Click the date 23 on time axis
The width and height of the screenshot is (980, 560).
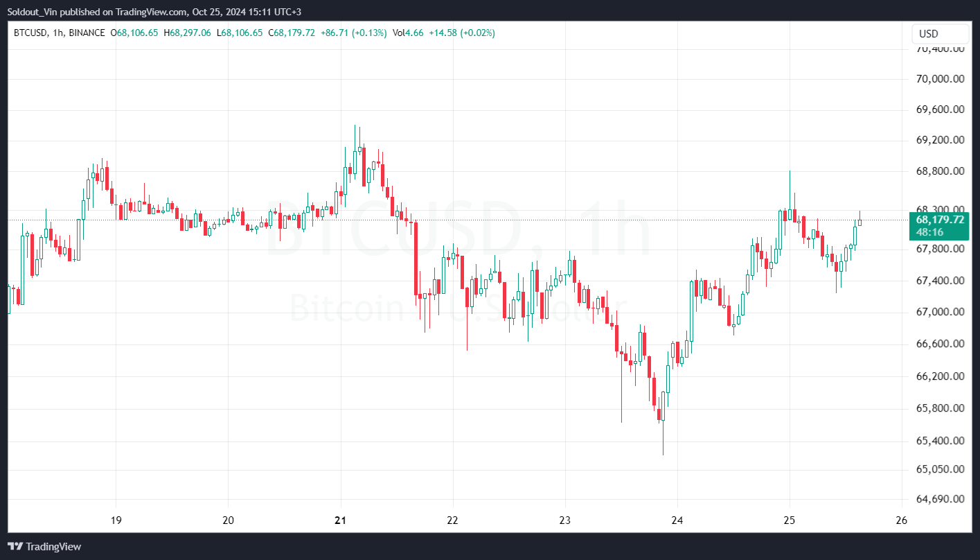click(x=564, y=520)
